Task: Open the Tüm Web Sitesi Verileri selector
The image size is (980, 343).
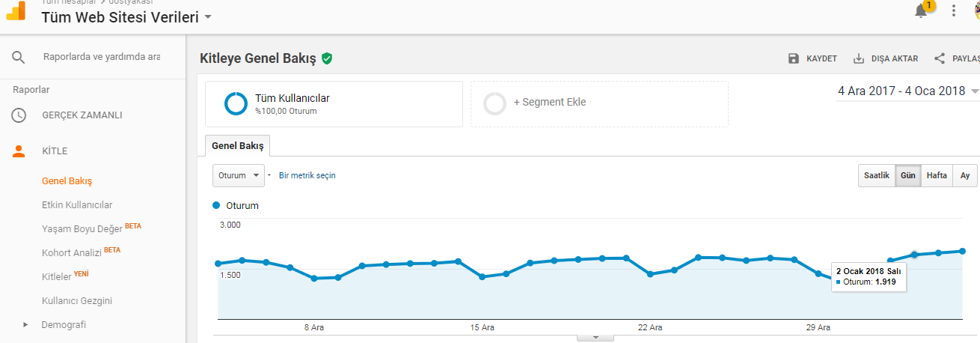Action: [x=126, y=16]
